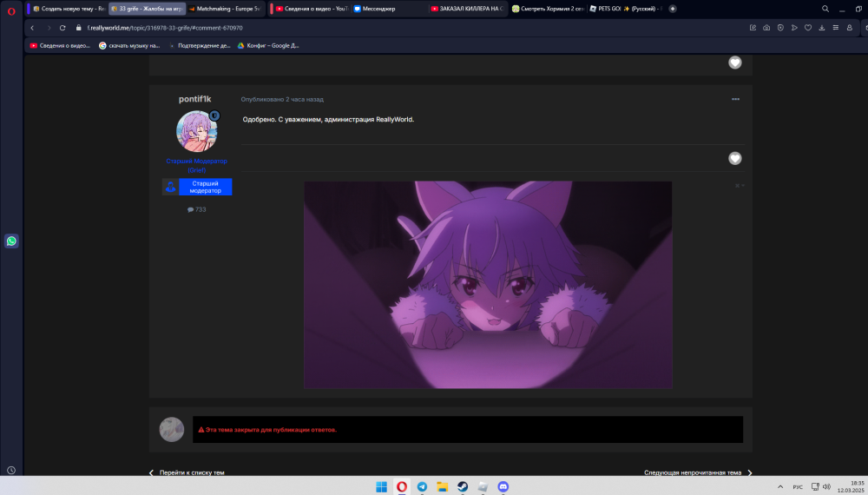
Task: Open Discord from the taskbar
Action: tap(503, 486)
